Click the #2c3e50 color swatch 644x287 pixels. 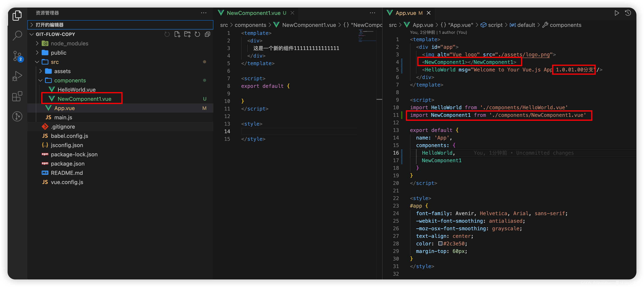coord(440,243)
